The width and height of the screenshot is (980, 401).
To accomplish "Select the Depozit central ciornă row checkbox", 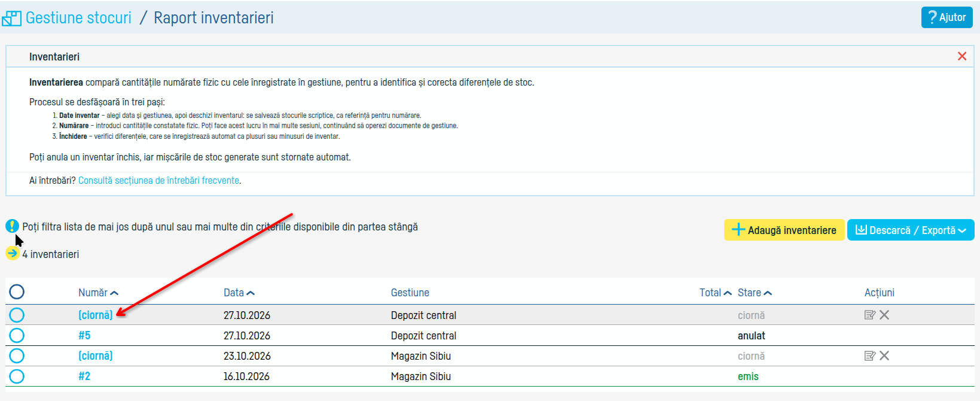I will click(x=17, y=315).
